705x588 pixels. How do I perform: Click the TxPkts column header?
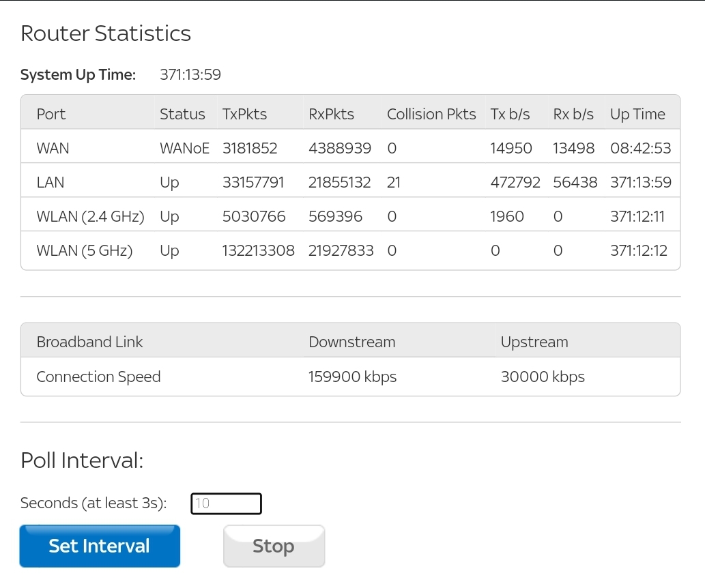pos(244,114)
